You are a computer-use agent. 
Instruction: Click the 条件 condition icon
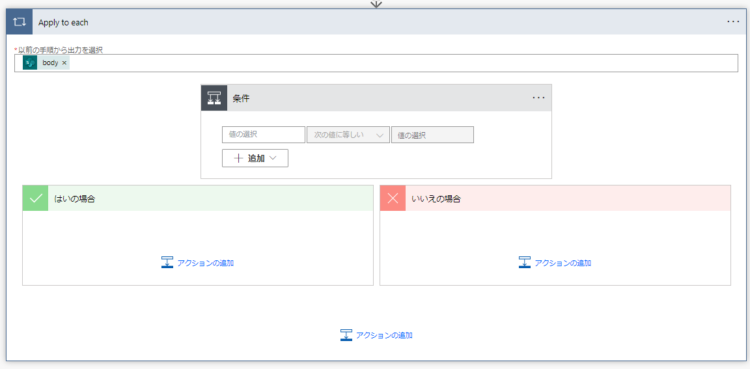tap(214, 98)
